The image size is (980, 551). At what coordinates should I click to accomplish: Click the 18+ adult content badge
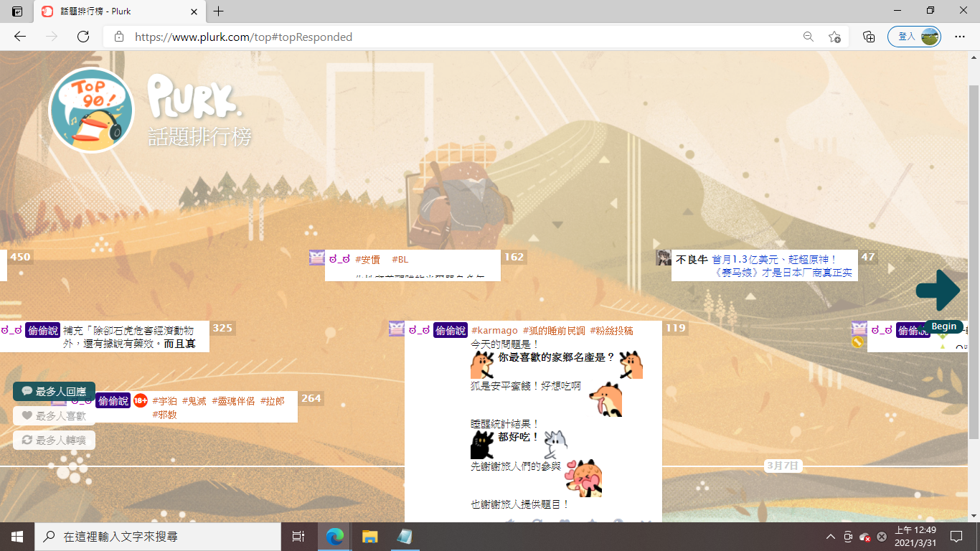click(141, 400)
